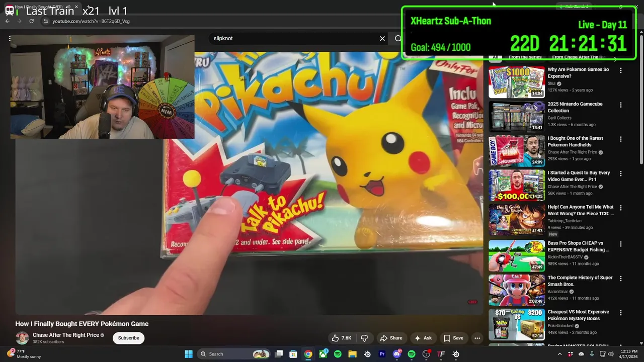Click the taskbar Search box
The image size is (644, 362).
233,354
